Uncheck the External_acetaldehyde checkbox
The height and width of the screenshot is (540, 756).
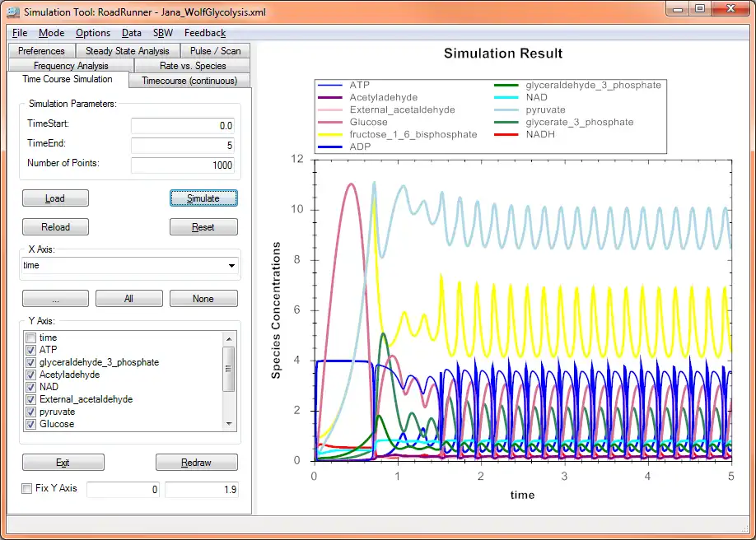(30, 399)
